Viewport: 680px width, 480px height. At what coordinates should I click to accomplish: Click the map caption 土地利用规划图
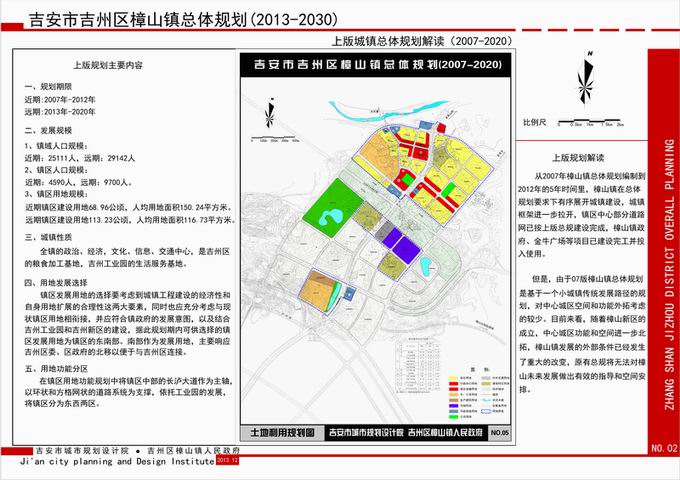point(282,433)
